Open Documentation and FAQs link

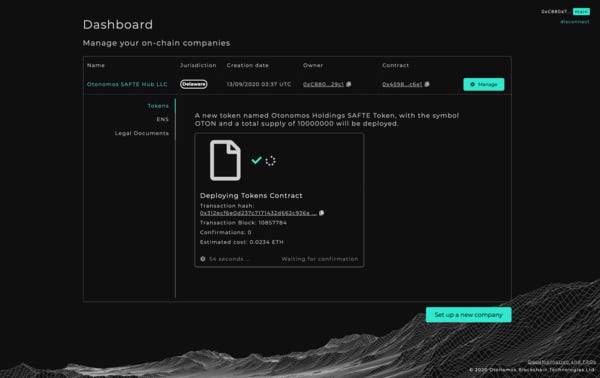click(562, 362)
